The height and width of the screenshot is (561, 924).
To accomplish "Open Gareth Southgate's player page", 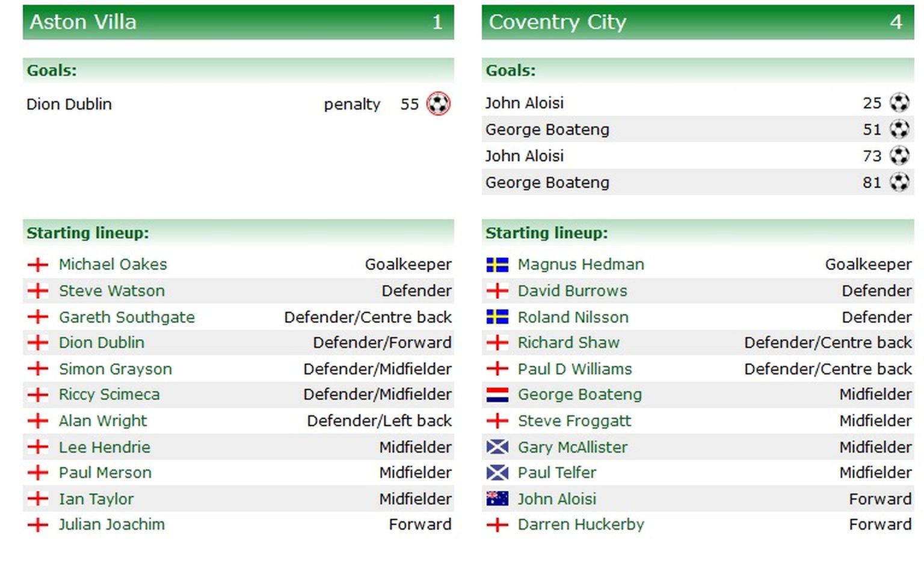I will click(126, 317).
